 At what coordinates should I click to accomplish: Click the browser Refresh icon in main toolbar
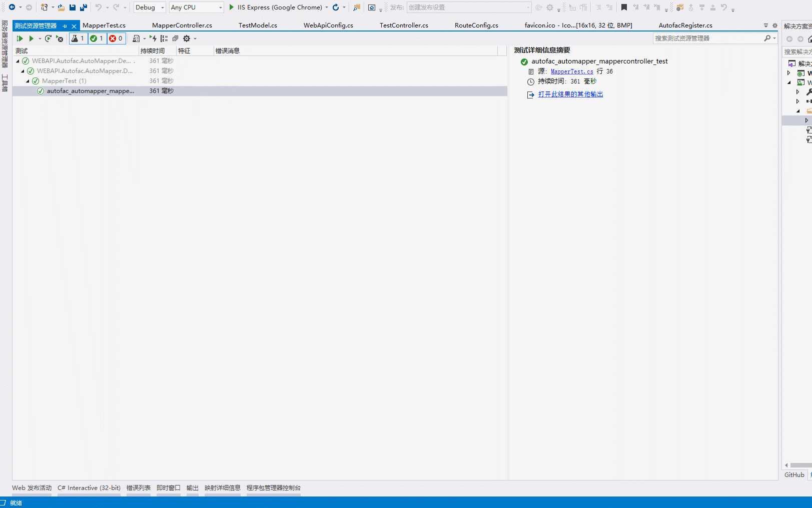(336, 7)
